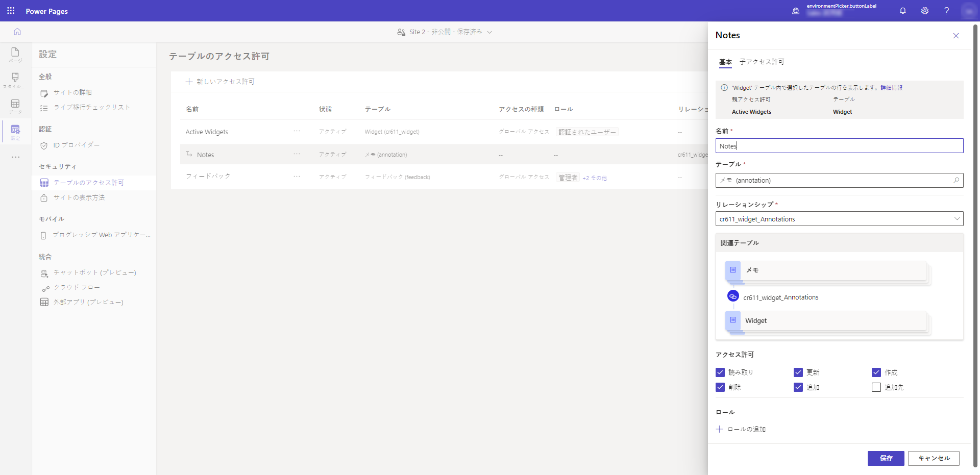Open the user account avatar
This screenshot has height=475, width=980.
[x=969, y=11]
